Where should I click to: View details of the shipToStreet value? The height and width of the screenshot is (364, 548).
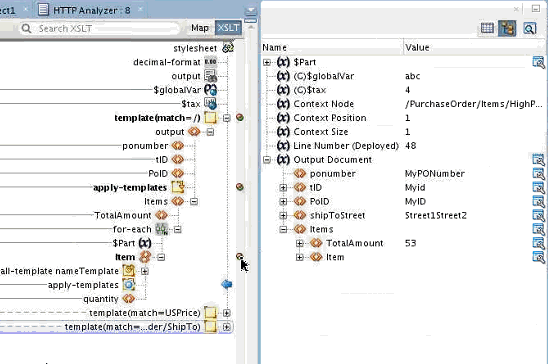pyautogui.click(x=538, y=215)
